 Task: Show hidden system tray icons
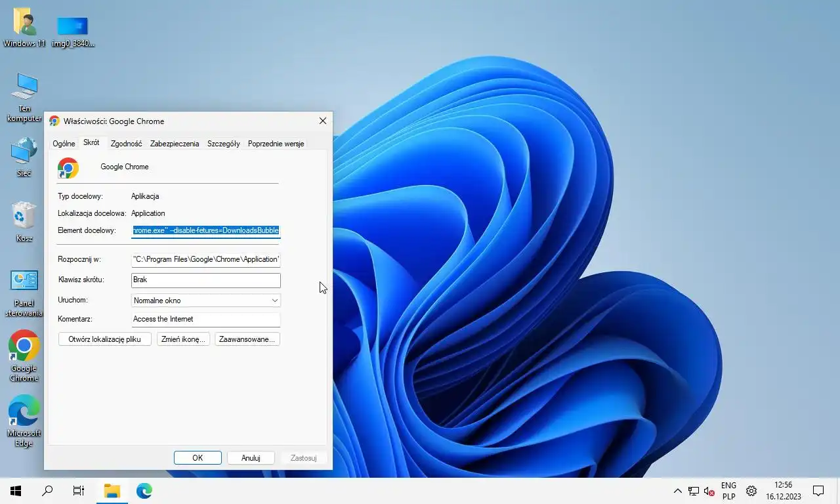[678, 491]
